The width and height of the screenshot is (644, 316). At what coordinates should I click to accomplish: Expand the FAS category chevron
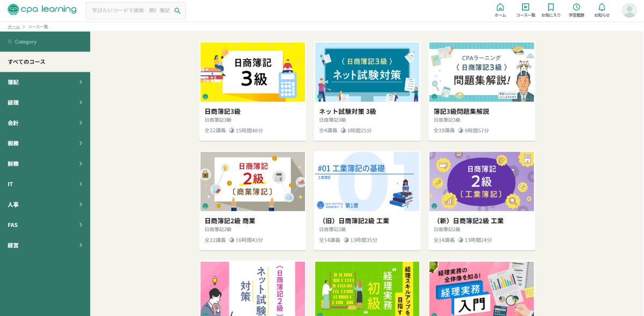click(x=80, y=225)
